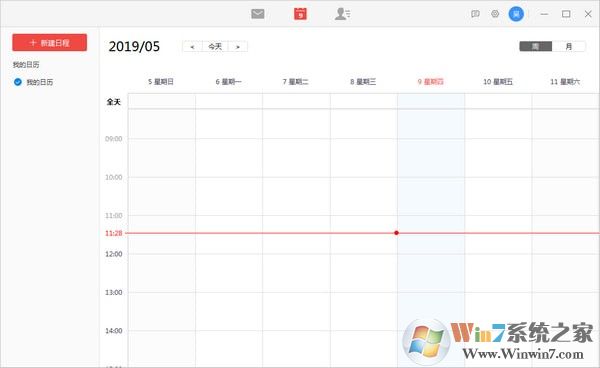
Task: Go to next week arrow
Action: 238,47
